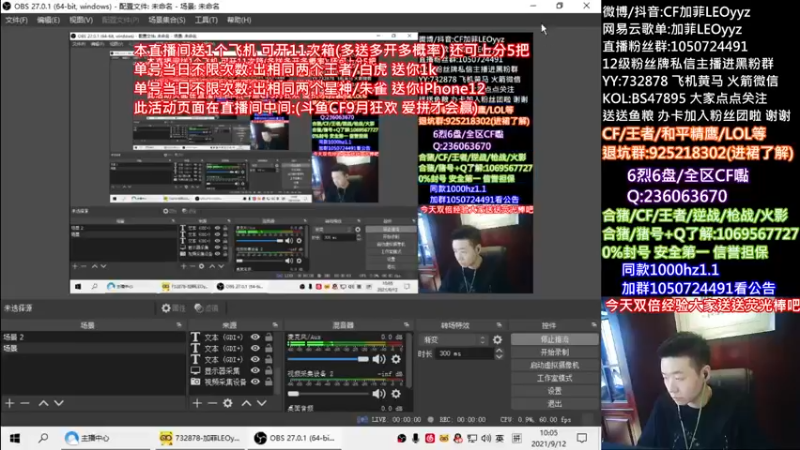800x450 pixels.
Task: Click the 300 ms duration field
Action: (463, 354)
